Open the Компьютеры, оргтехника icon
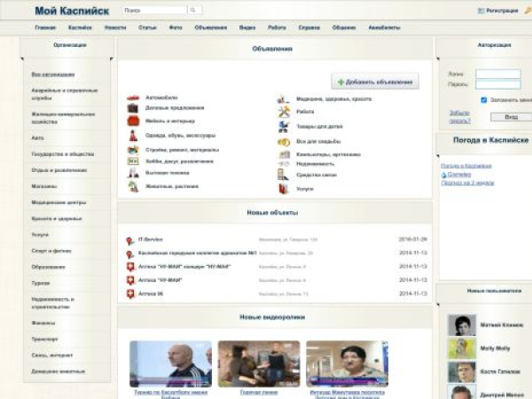 (x=285, y=154)
